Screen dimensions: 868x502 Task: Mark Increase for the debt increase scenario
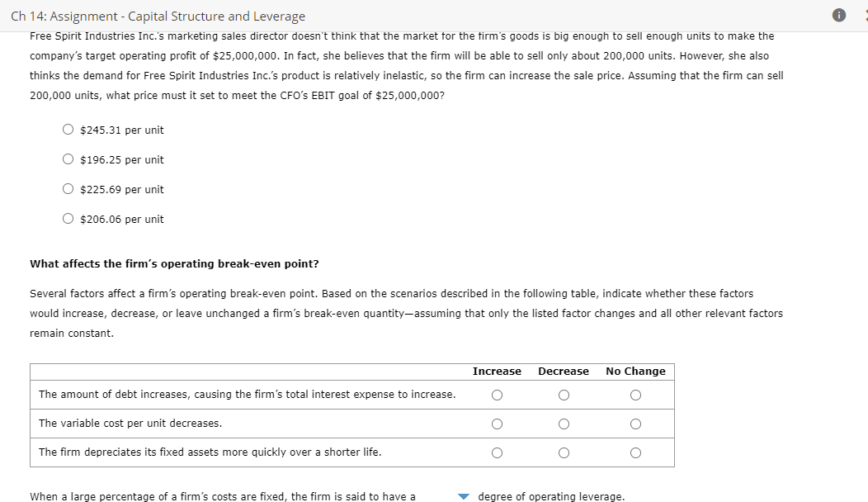pyautogui.click(x=497, y=395)
